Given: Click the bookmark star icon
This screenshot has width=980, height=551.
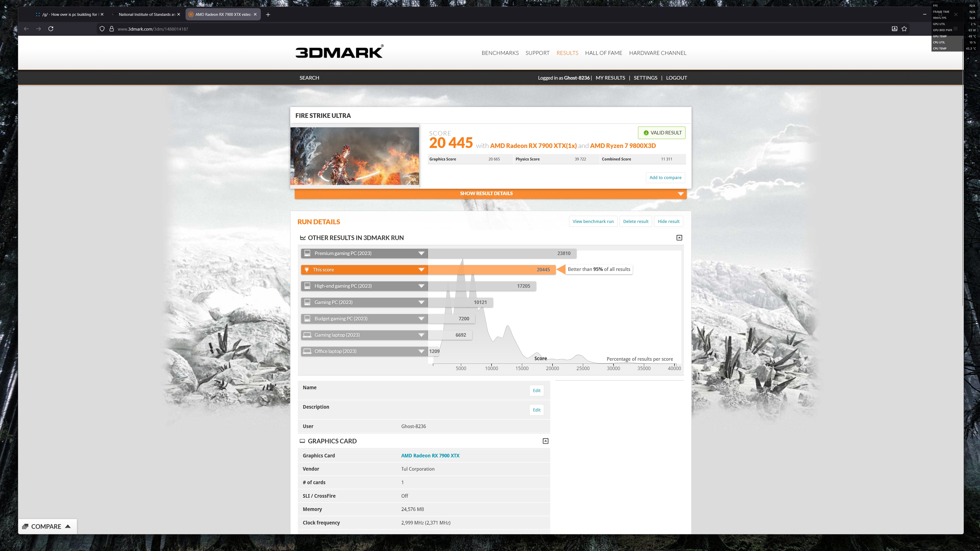Looking at the screenshot, I should 904,29.
